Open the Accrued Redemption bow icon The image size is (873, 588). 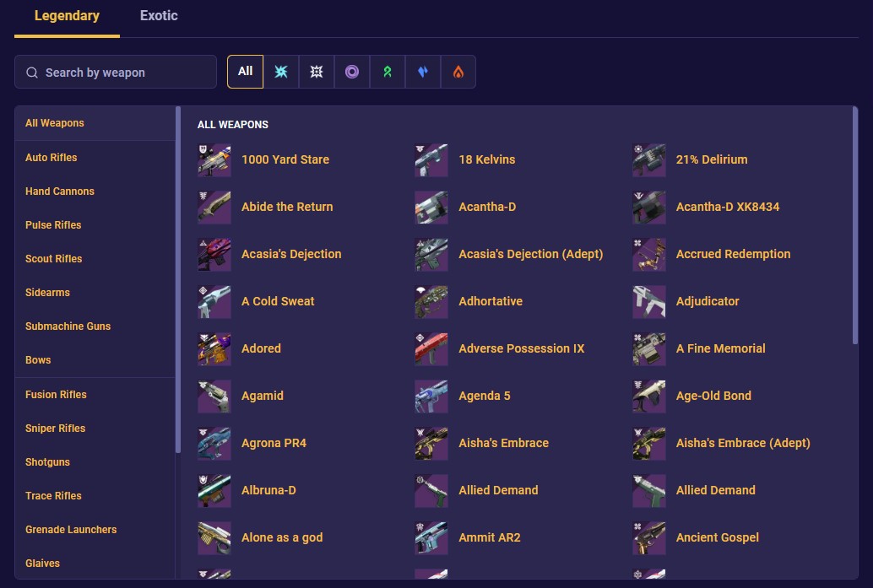tap(649, 255)
